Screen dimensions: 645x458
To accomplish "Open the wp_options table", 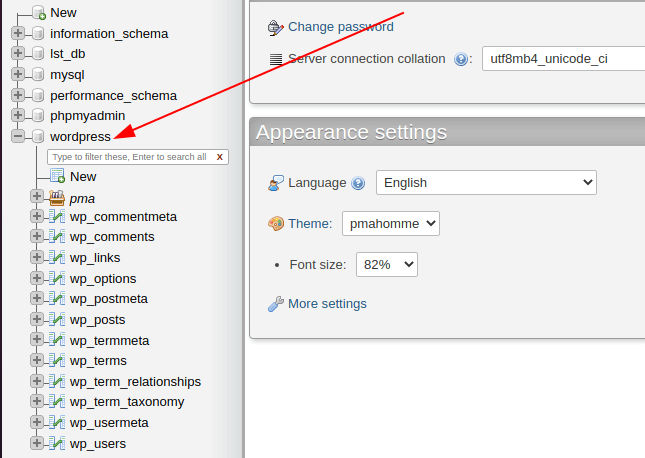I will (103, 279).
